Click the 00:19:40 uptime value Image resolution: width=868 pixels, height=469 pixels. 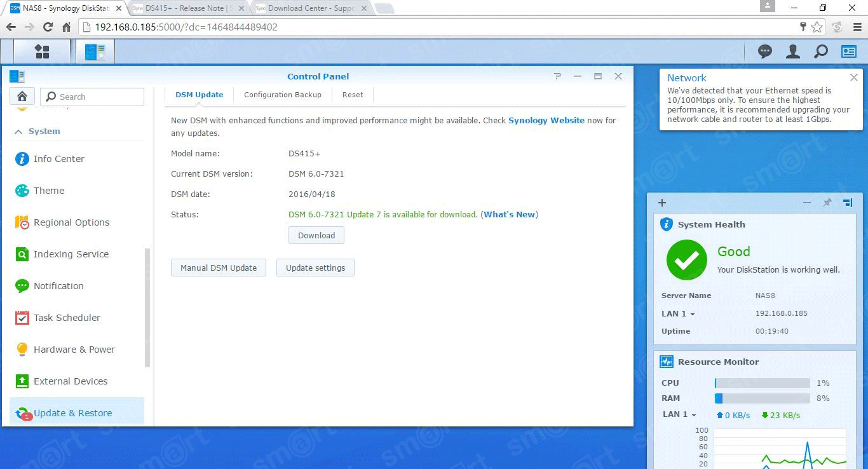[772, 331]
